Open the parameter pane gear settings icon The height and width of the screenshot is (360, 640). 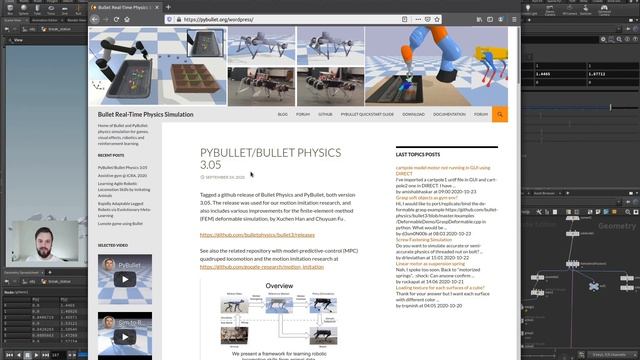point(603,39)
